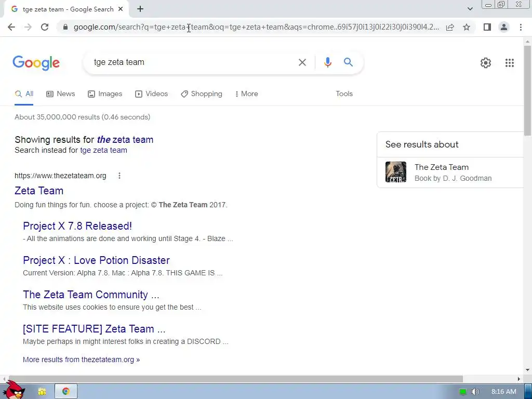
Task: Expand the More search categories menu
Action: pos(246,94)
